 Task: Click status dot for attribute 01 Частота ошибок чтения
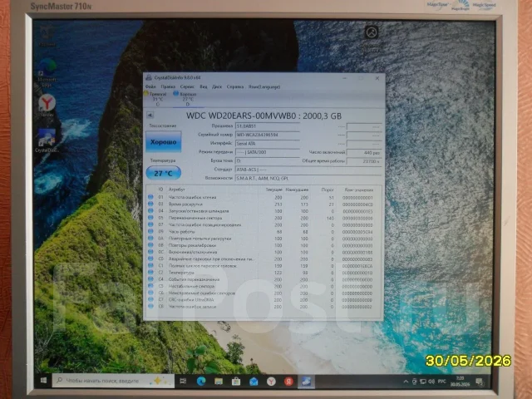(x=150, y=197)
